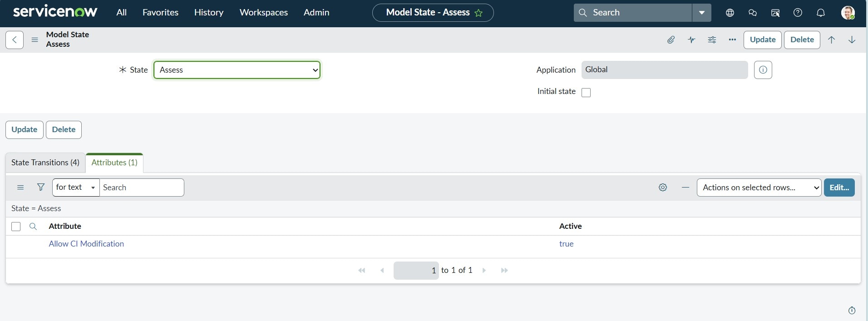The image size is (868, 321).
Task: Open the Workspaces menu
Action: (x=263, y=13)
